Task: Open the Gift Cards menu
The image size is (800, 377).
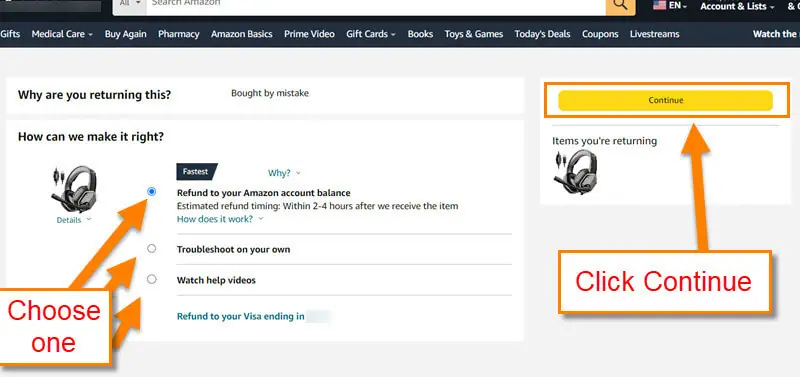Action: click(371, 34)
